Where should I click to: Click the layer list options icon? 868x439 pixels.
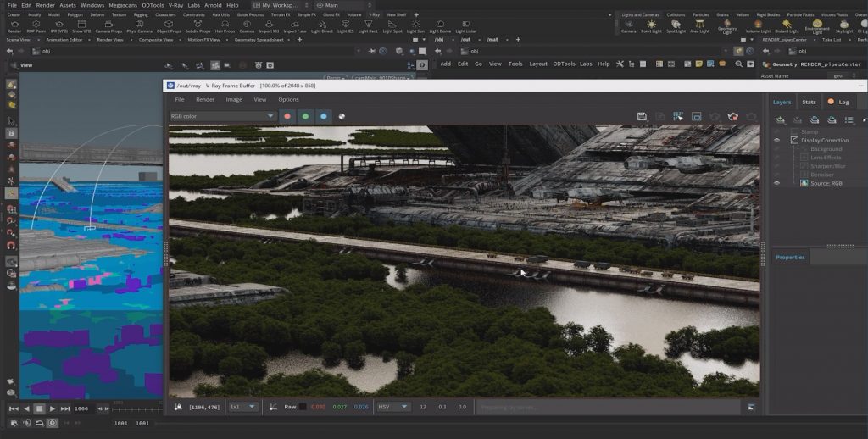[849, 119]
